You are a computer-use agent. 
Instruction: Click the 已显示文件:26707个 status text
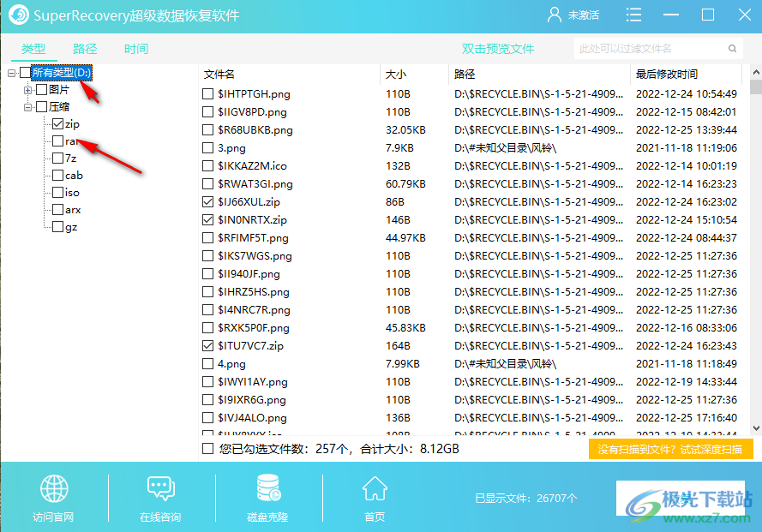coord(525,498)
